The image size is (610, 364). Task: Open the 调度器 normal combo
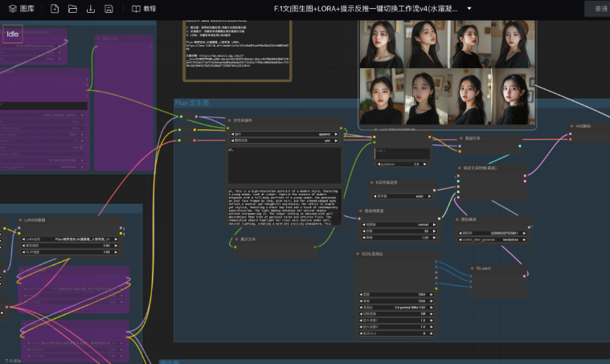coord(399,225)
